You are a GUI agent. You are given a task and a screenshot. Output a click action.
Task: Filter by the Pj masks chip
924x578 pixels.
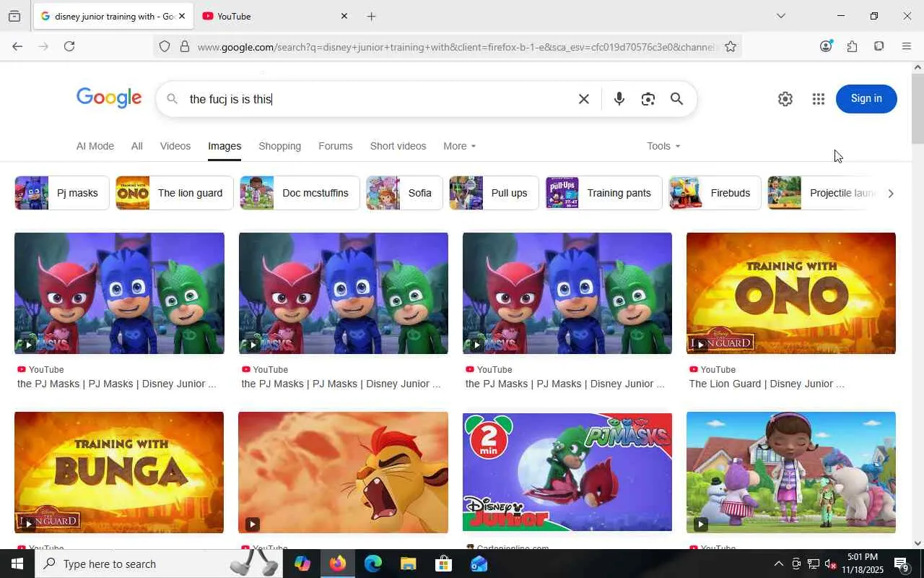tap(62, 193)
